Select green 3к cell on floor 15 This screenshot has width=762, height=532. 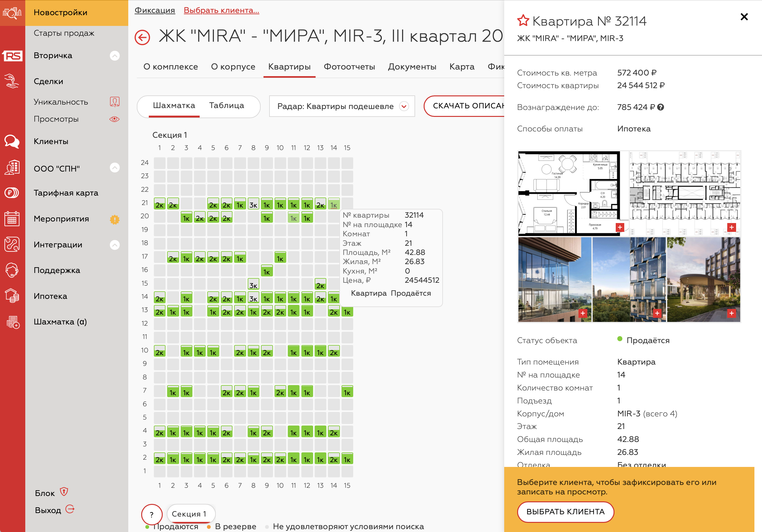(x=253, y=285)
